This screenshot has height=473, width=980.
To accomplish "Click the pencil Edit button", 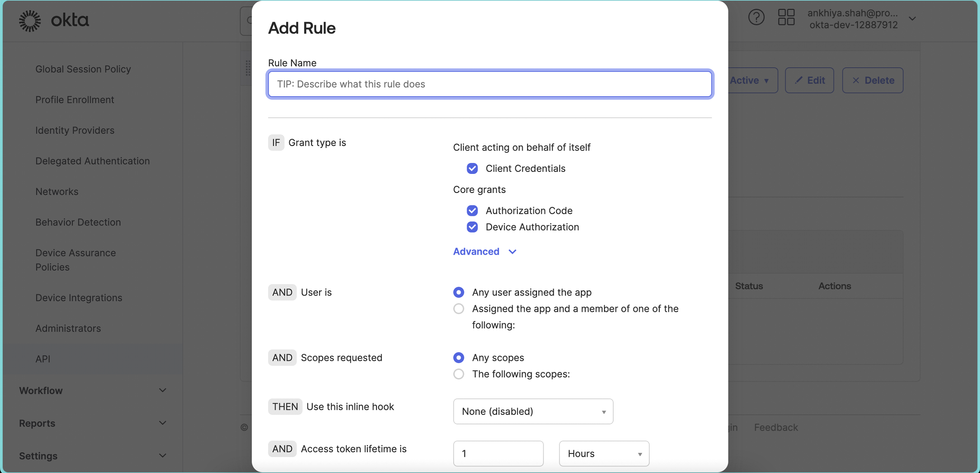I will pos(809,80).
